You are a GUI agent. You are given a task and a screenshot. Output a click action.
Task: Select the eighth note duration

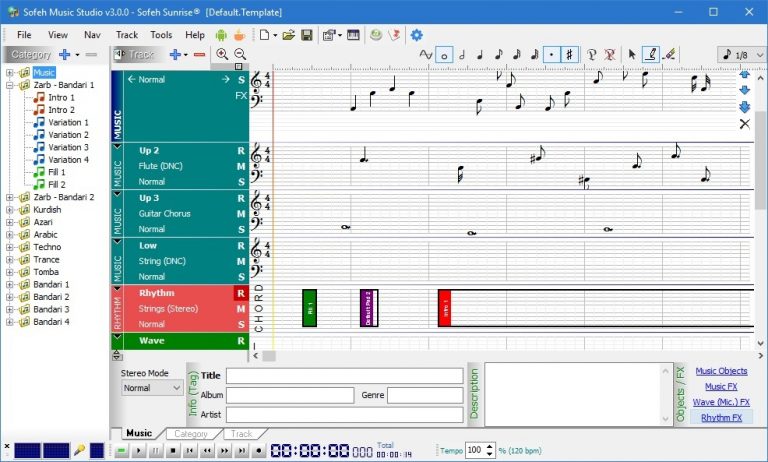(x=499, y=54)
